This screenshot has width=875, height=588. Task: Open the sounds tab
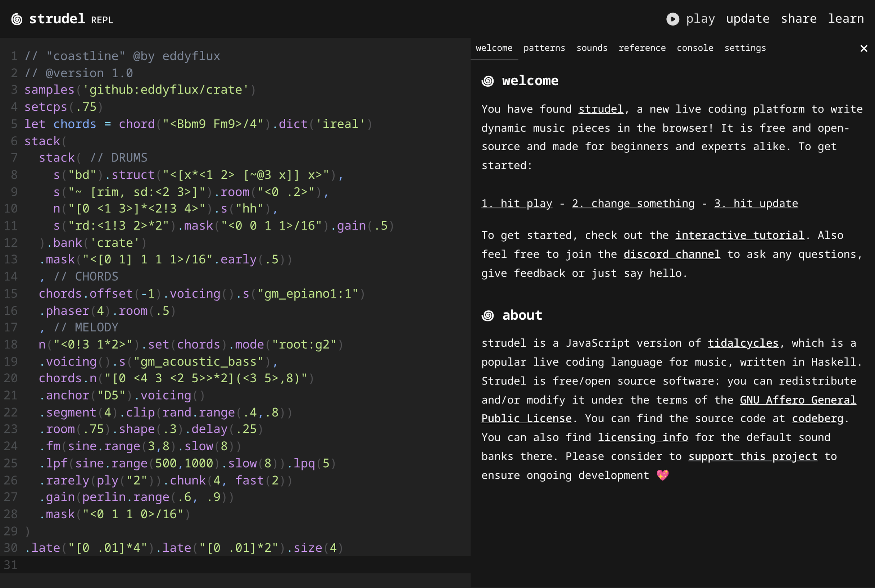point(592,48)
